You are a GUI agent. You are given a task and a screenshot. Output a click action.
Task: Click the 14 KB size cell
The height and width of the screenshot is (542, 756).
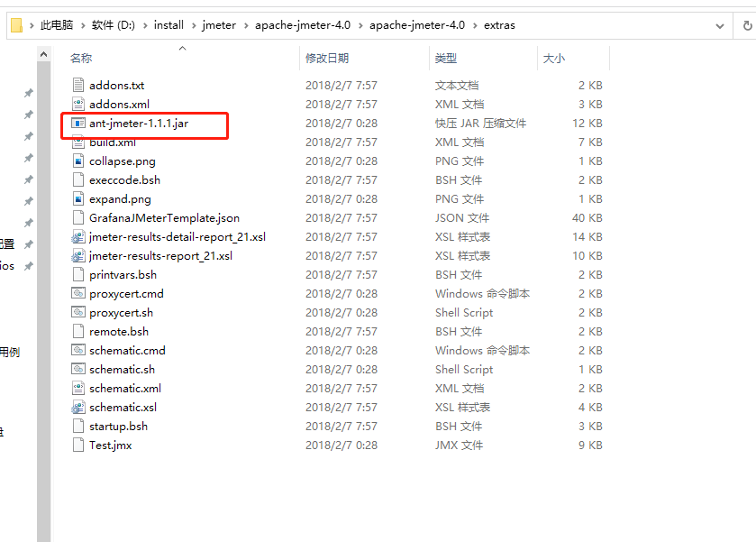(x=587, y=237)
